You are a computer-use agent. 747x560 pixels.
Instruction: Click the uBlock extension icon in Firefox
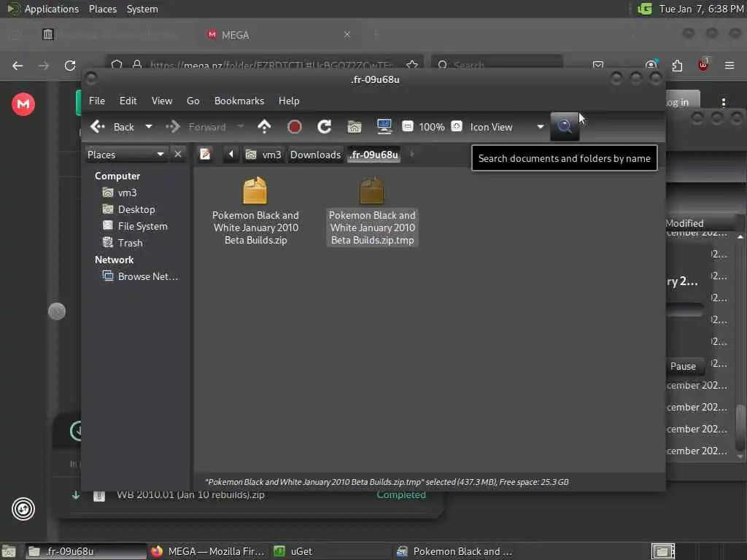coord(703,65)
